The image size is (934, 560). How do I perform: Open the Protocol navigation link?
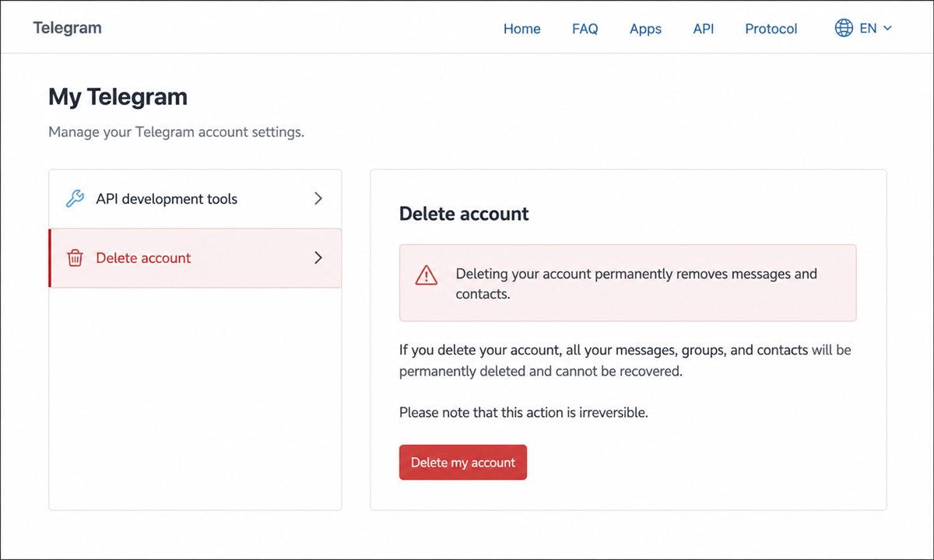pyautogui.click(x=771, y=29)
